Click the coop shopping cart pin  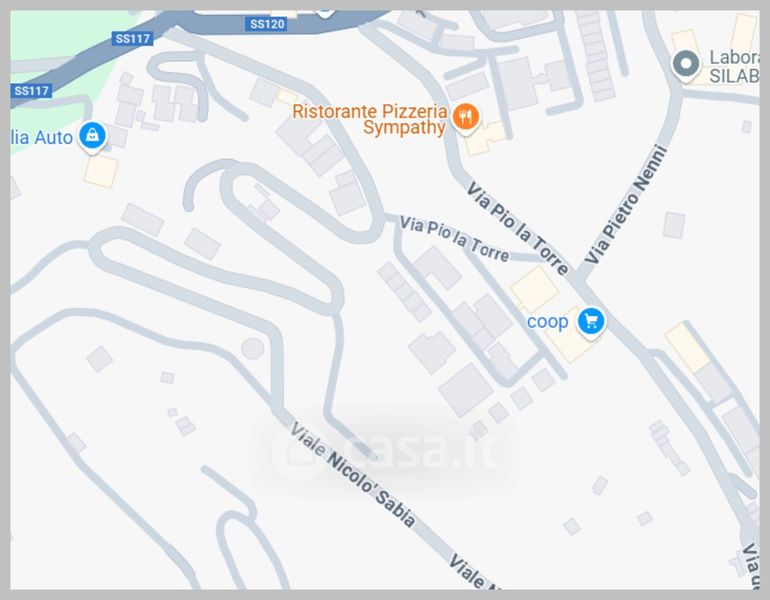591,323
